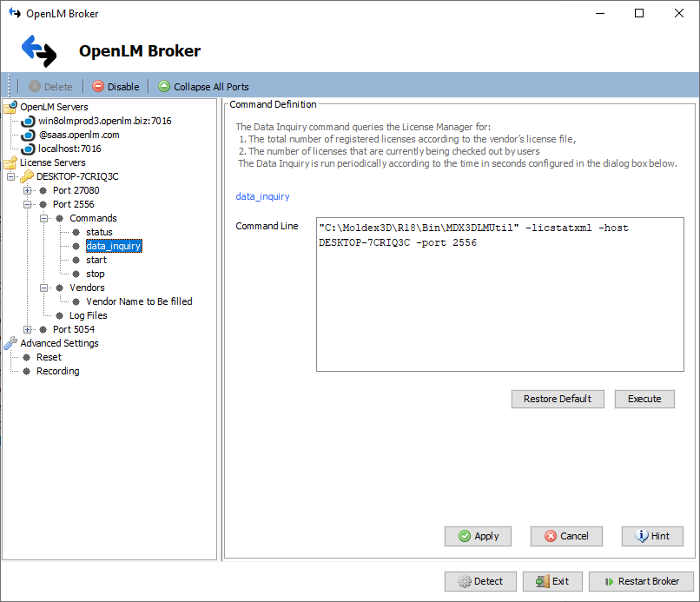Click the Execute button
Image resolution: width=700 pixels, height=602 pixels.
click(x=644, y=399)
